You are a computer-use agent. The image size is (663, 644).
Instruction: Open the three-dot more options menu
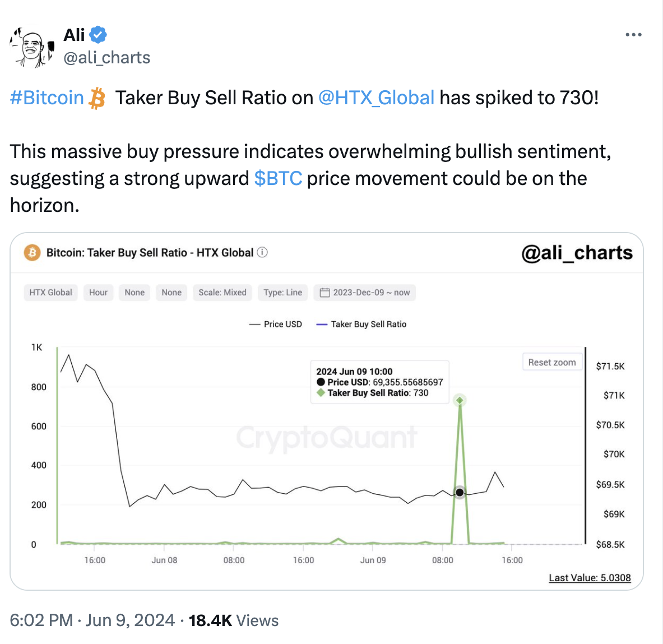(633, 35)
